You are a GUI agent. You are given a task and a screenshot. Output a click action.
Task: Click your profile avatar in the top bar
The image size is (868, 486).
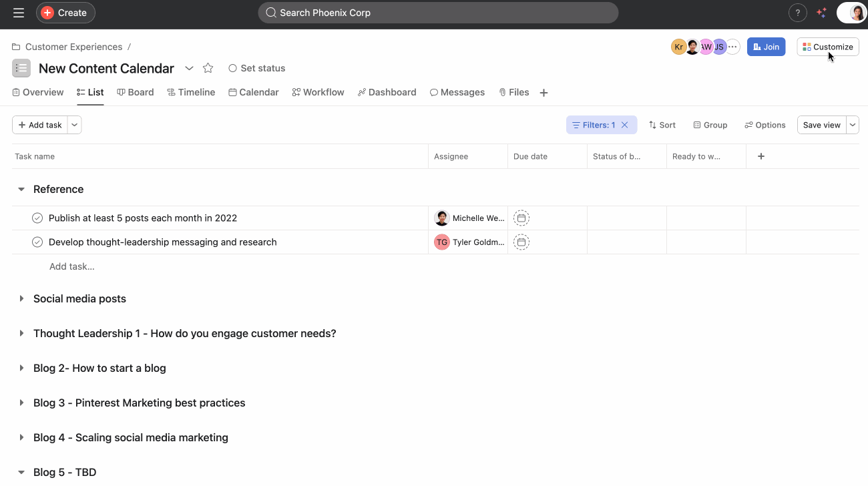pyautogui.click(x=853, y=12)
